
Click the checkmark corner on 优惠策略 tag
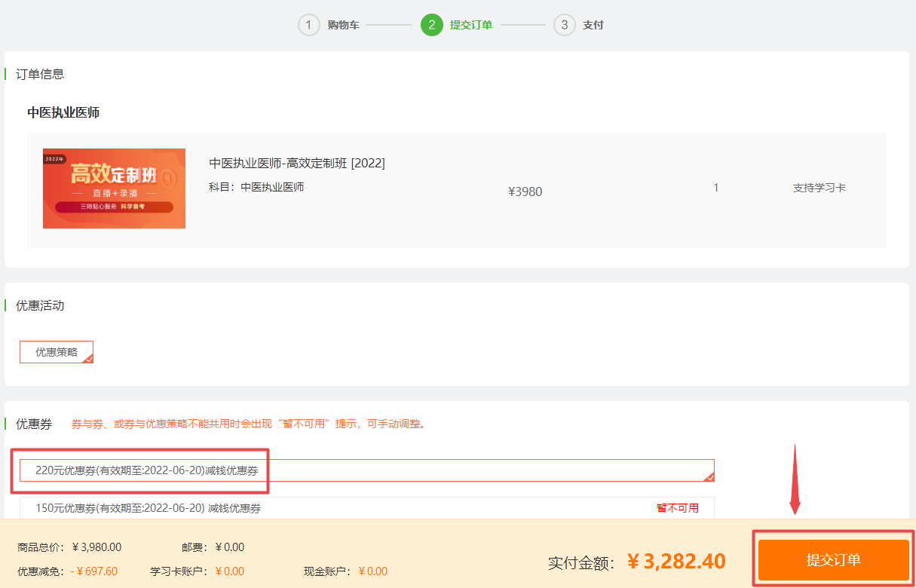click(x=88, y=359)
